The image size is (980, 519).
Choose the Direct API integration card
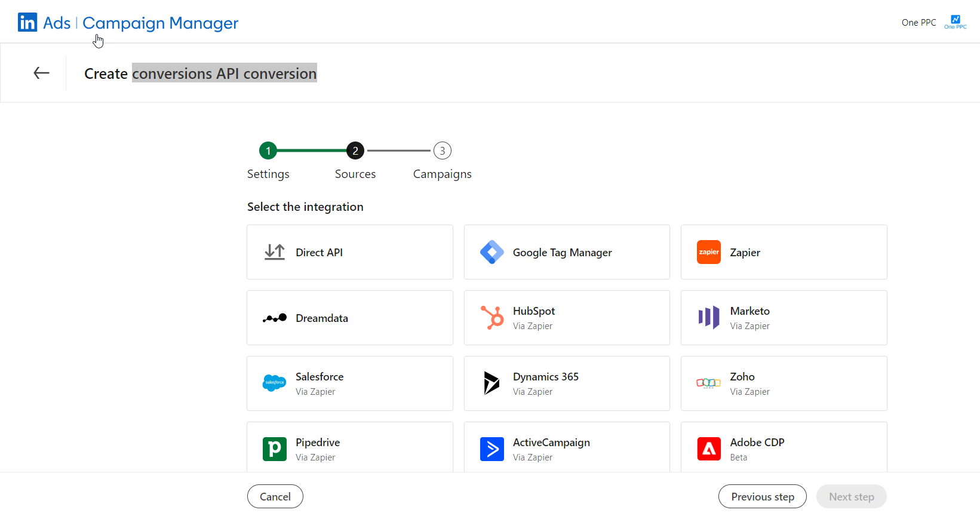coord(350,252)
